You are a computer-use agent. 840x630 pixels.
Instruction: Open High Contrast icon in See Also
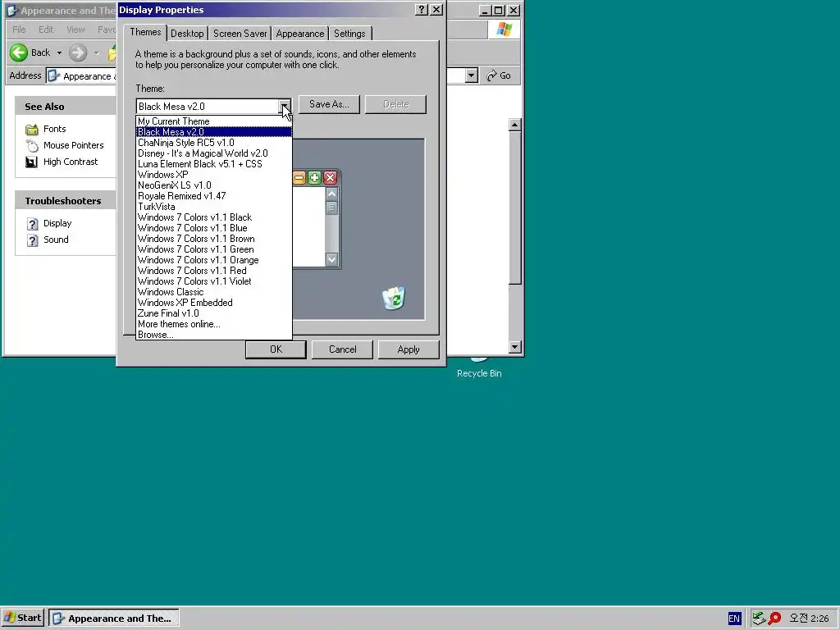point(32,162)
